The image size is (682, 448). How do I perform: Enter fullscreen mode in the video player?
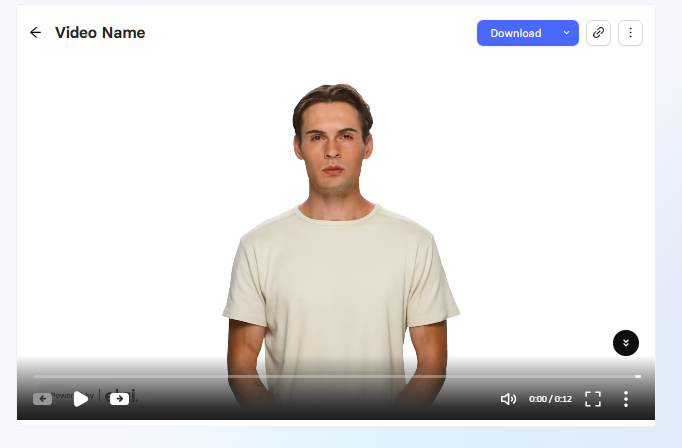coord(593,399)
